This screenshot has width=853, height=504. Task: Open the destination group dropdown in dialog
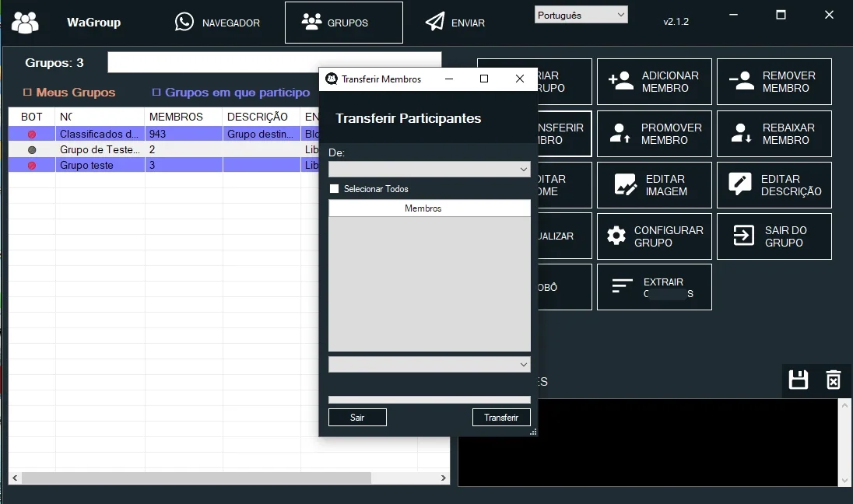click(x=429, y=364)
